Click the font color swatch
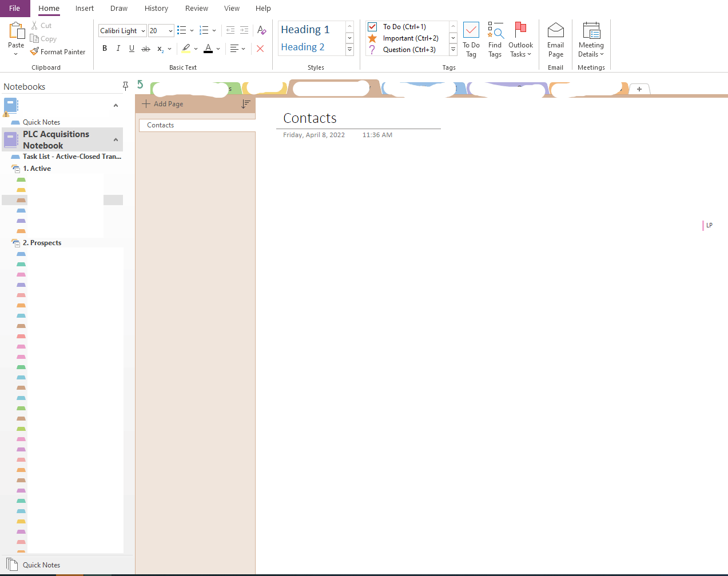This screenshot has height=576, width=728. (208, 49)
